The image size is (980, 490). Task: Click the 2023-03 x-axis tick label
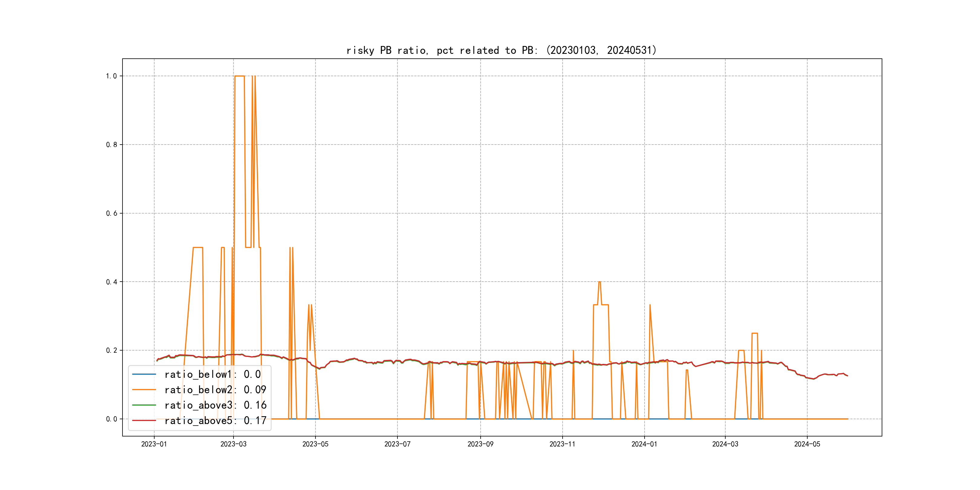pos(233,444)
